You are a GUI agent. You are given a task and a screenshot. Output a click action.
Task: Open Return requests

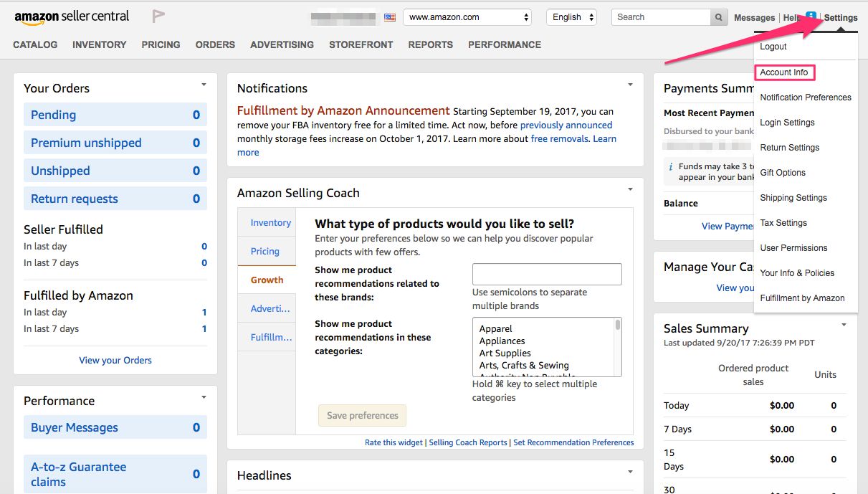[115, 199]
